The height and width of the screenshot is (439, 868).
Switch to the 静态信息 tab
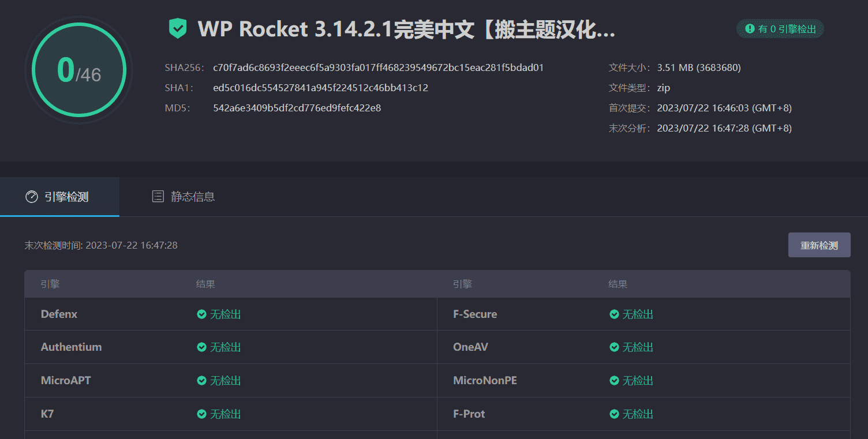pyautogui.click(x=184, y=197)
